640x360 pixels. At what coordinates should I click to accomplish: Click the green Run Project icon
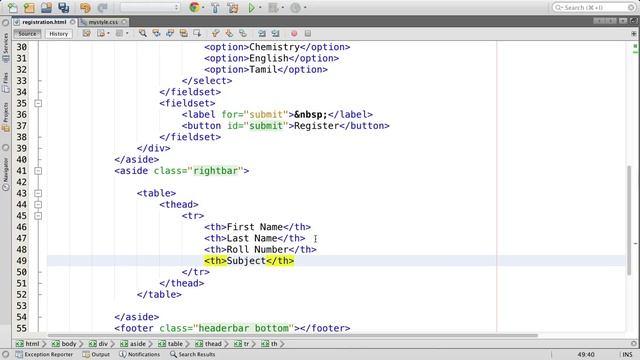click(x=252, y=7)
